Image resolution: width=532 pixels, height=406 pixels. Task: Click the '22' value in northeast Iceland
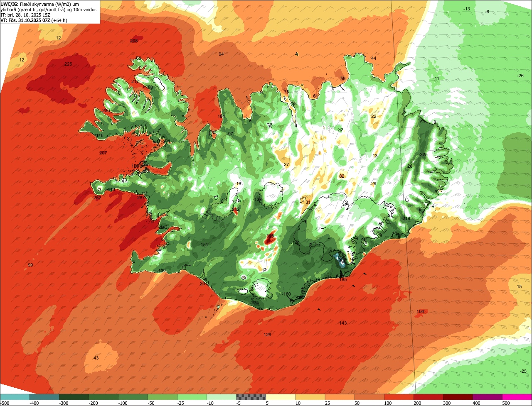tap(374, 117)
